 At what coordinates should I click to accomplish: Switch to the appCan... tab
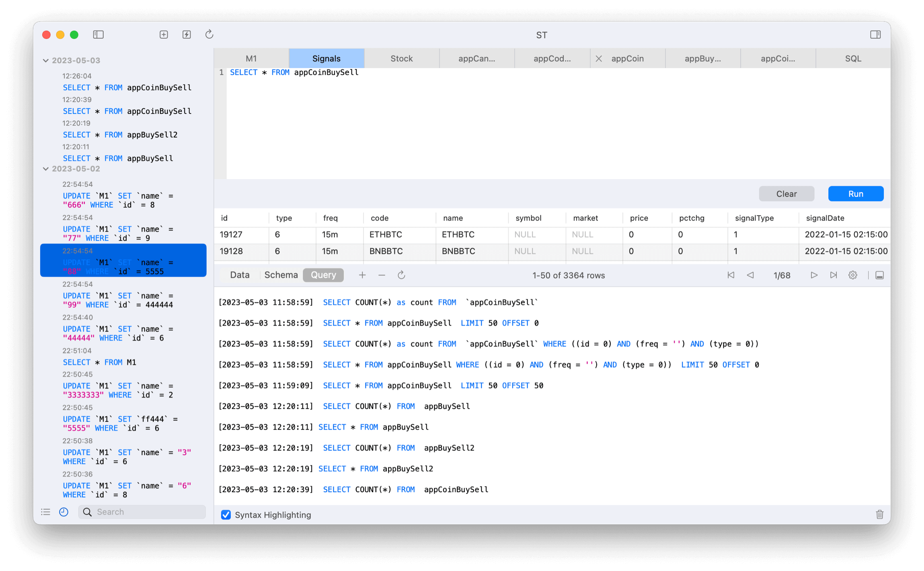(x=477, y=58)
